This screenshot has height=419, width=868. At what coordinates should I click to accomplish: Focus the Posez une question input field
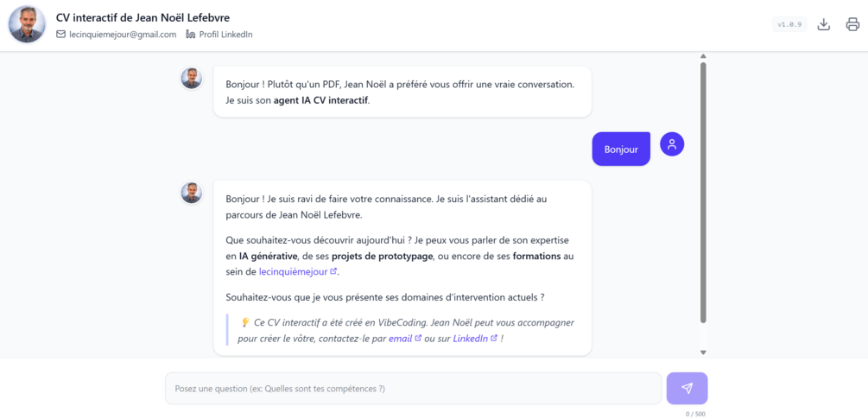coord(413,389)
